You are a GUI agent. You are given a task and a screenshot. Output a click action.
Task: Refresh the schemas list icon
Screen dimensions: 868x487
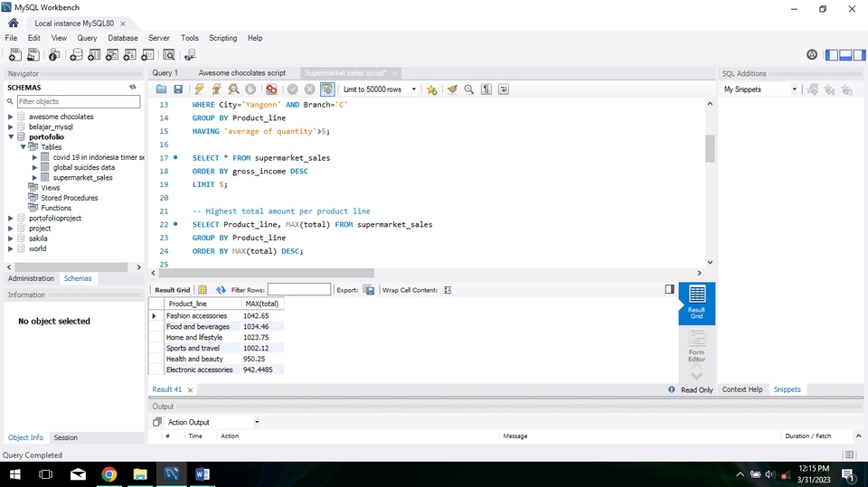[x=133, y=87]
